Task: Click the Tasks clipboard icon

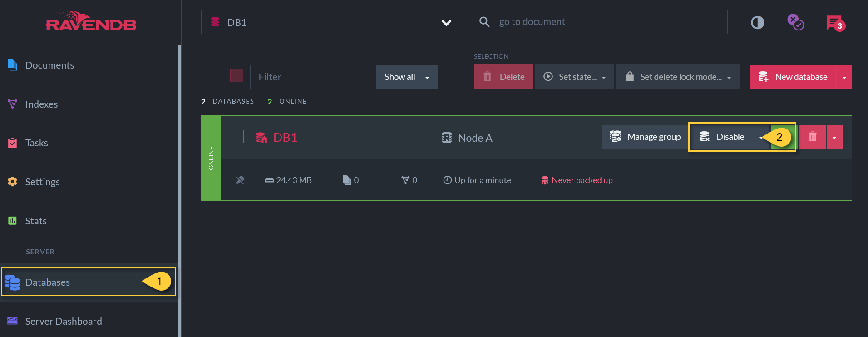Action: click(x=12, y=143)
